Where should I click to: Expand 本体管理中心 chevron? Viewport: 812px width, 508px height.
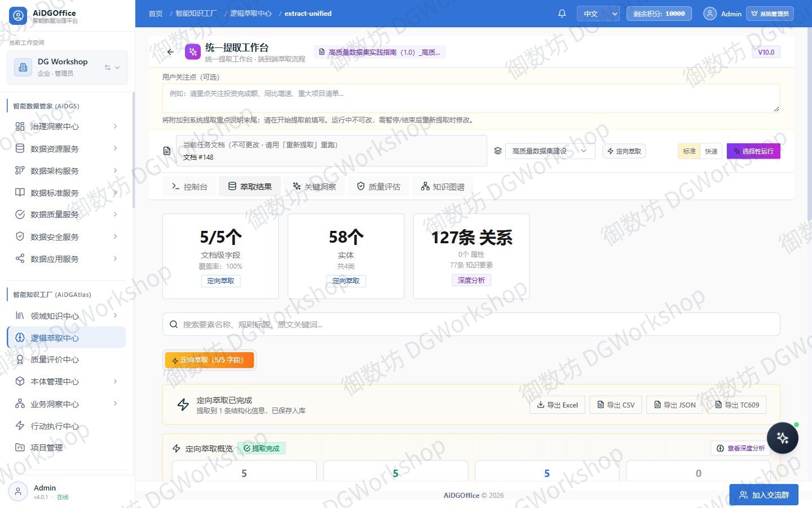coord(115,382)
